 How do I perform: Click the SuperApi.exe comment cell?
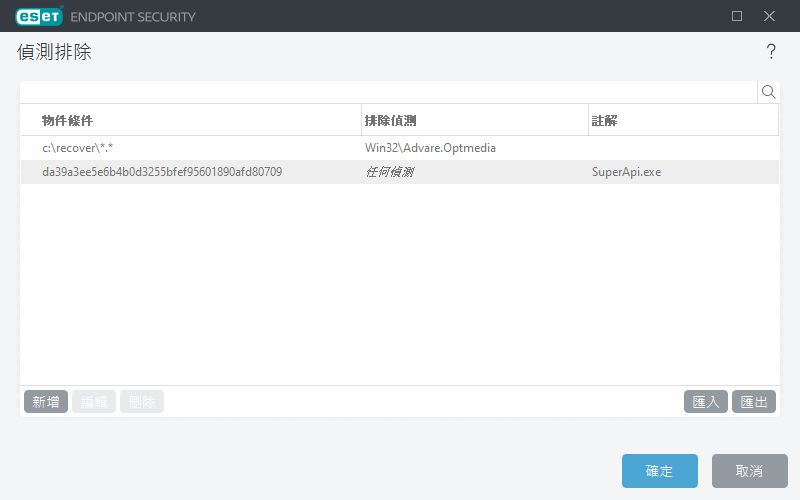(626, 172)
